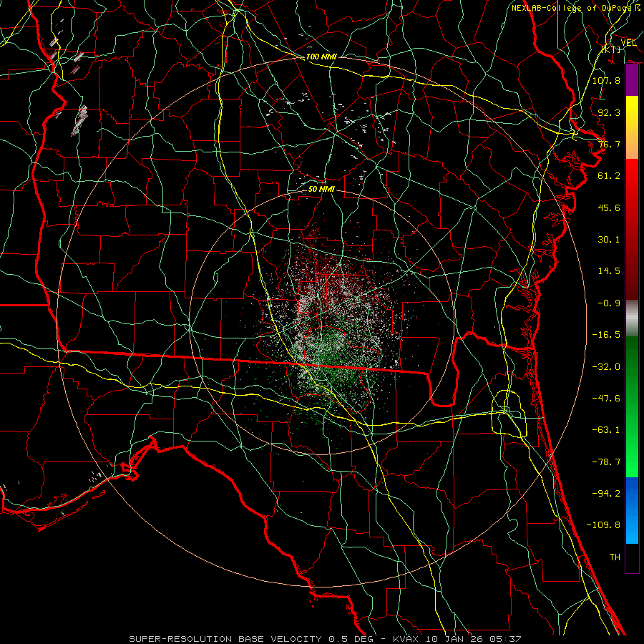Image resolution: width=644 pixels, height=644 pixels.
Task: Click the 30.1 legend value
Action: pyautogui.click(x=609, y=240)
